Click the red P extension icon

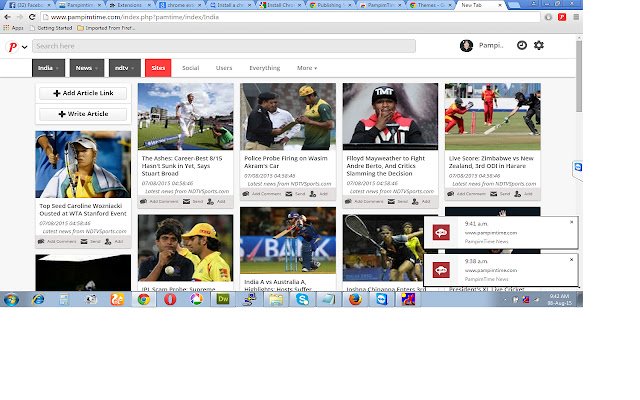(562, 17)
